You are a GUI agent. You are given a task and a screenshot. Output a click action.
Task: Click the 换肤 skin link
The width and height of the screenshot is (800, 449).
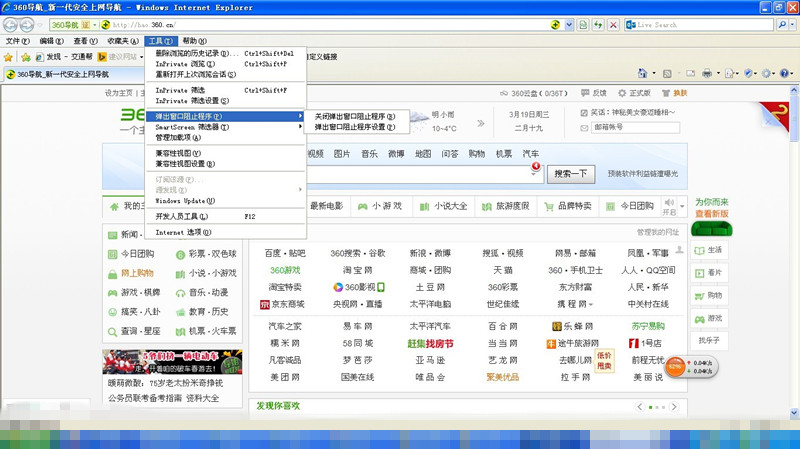pos(674,93)
